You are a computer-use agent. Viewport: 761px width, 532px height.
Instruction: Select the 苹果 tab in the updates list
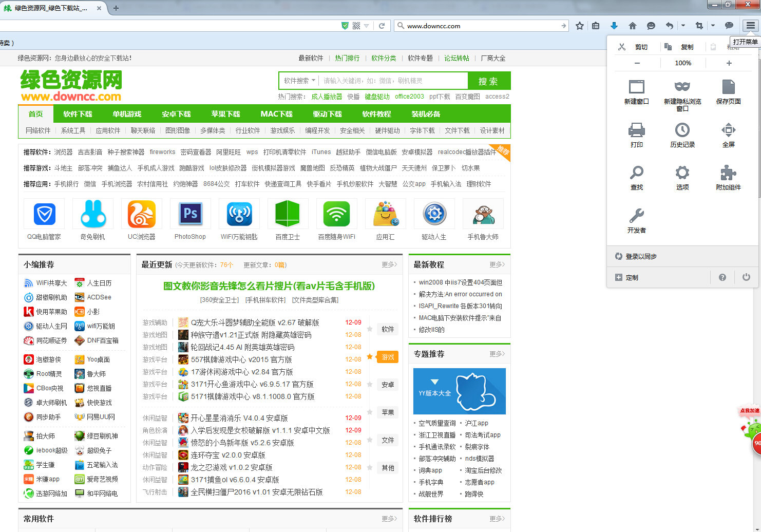(388, 412)
